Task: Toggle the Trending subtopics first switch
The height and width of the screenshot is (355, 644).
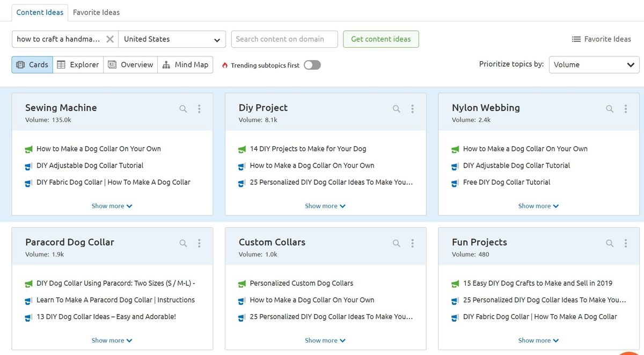Action: pos(312,65)
